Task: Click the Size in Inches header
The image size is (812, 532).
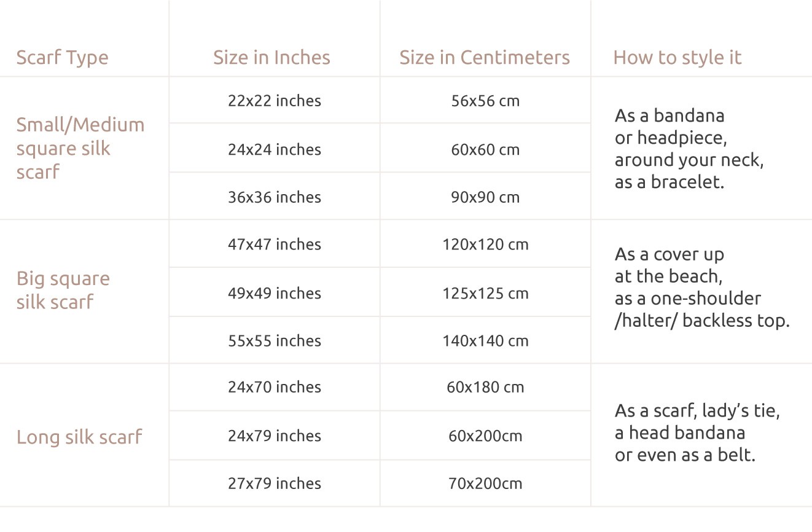Action: tap(271, 58)
